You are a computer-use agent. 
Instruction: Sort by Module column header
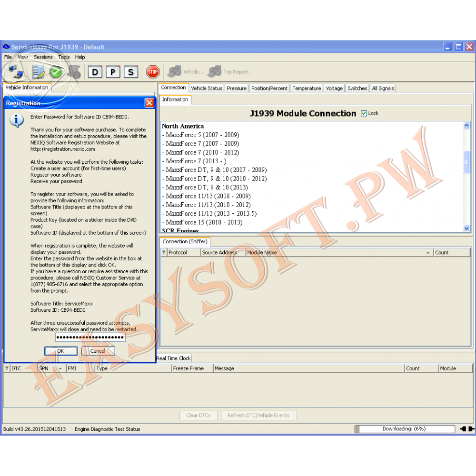(x=456, y=368)
